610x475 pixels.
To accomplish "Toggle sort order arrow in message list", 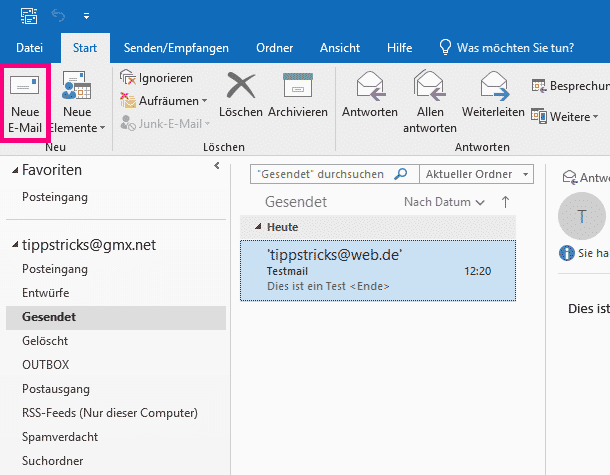I will [505, 202].
